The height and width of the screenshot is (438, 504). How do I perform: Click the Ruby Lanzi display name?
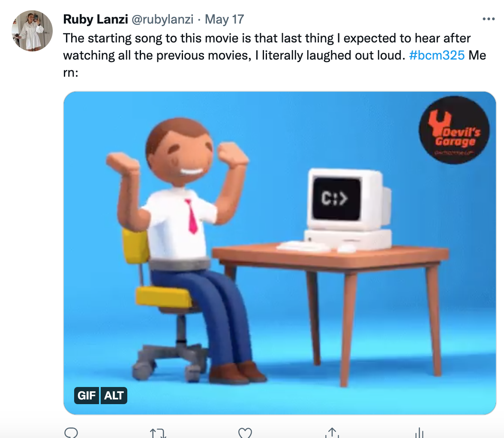coord(96,19)
